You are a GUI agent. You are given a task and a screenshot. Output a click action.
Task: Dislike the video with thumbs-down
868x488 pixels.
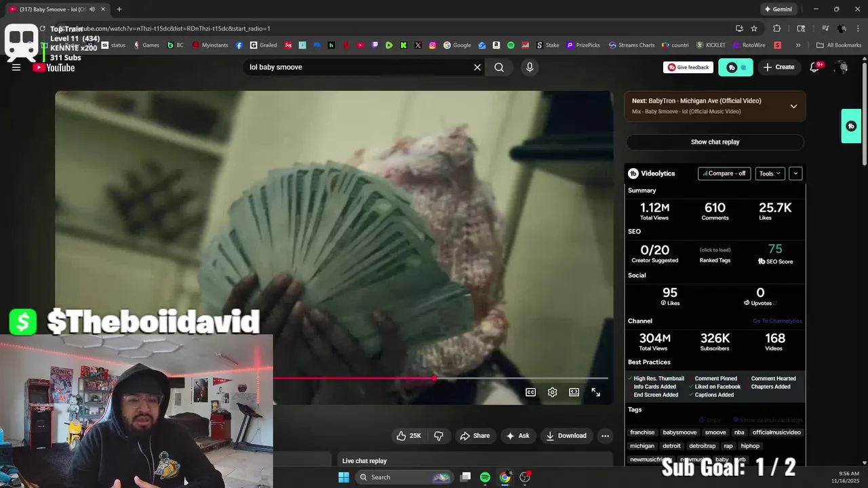pyautogui.click(x=439, y=436)
